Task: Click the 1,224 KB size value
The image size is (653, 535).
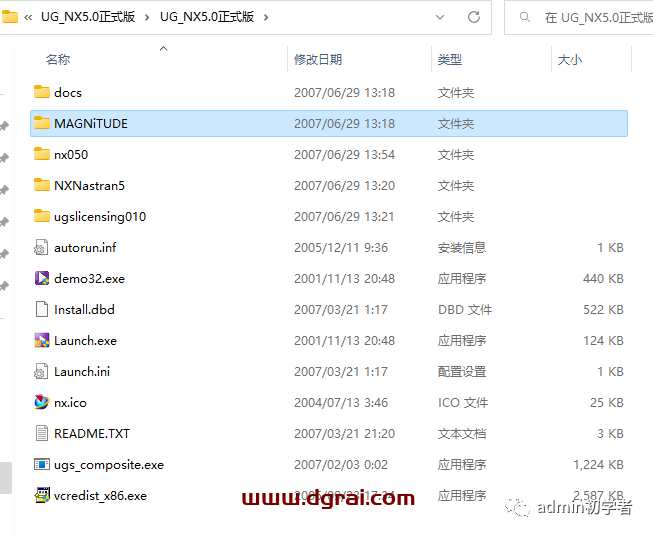Action: pyautogui.click(x=598, y=465)
